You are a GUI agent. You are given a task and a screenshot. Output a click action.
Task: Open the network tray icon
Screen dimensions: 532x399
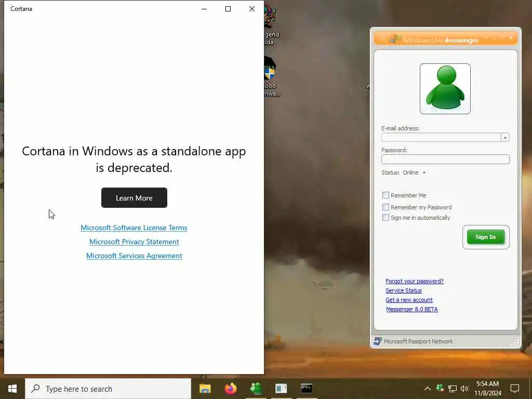click(453, 389)
